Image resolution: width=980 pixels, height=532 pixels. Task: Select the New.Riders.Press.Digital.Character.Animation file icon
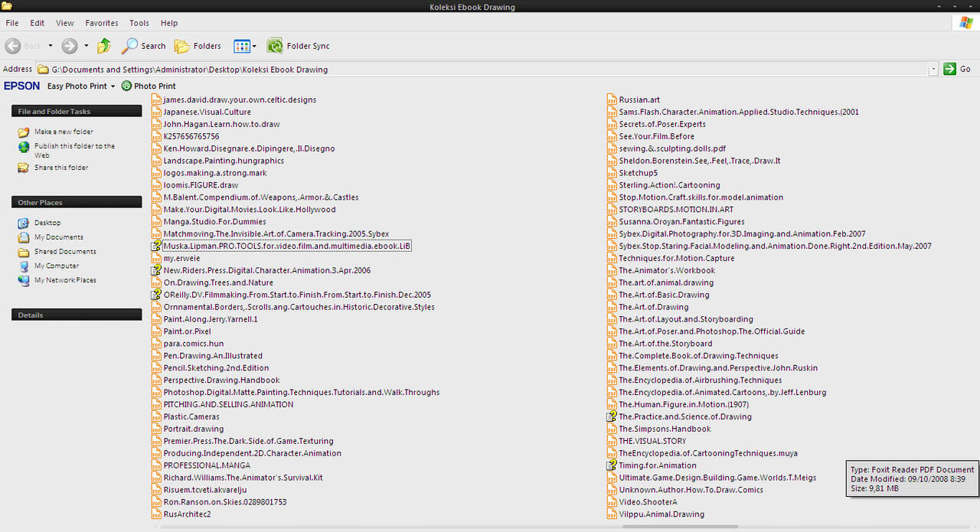(x=157, y=270)
